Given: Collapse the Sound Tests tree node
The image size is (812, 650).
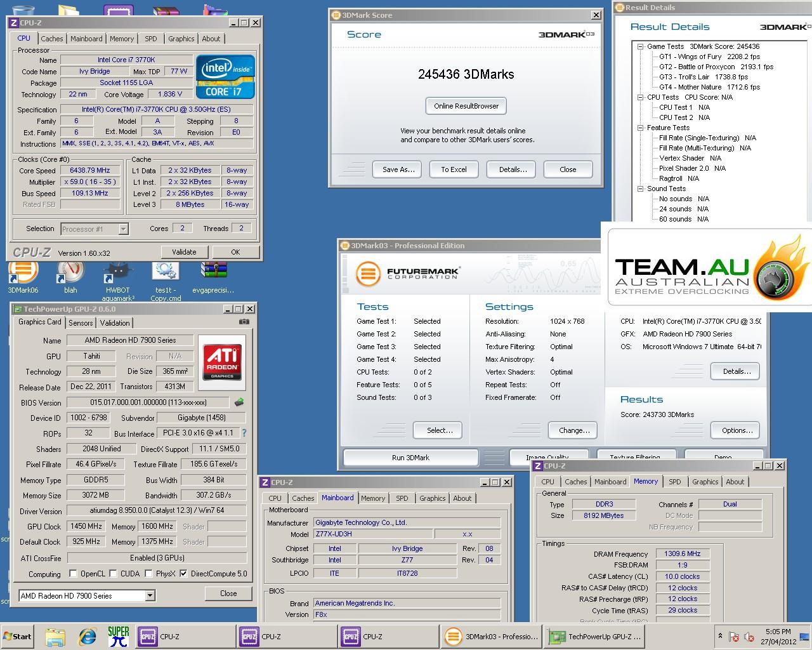Looking at the screenshot, I should [641, 189].
